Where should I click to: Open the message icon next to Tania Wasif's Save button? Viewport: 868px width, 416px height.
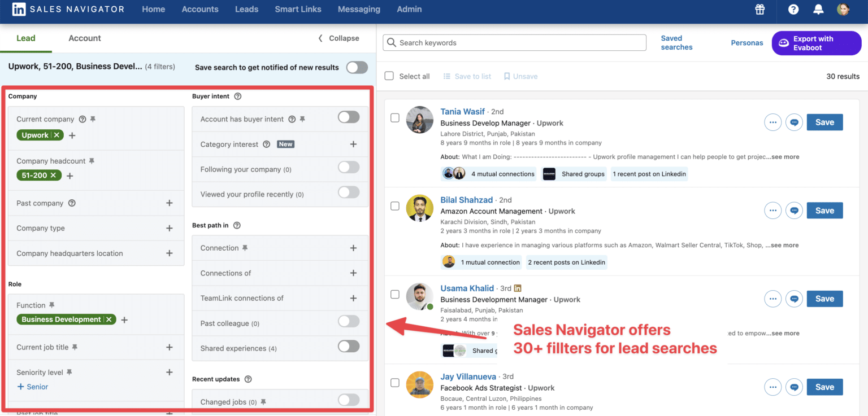coord(794,122)
